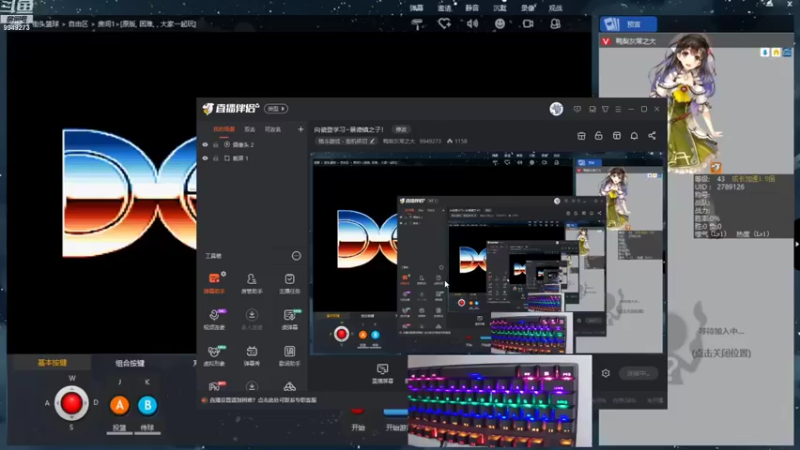Click the skin shirt icon in 直播伴侣 title bar
800x450 pixels.
[605, 109]
